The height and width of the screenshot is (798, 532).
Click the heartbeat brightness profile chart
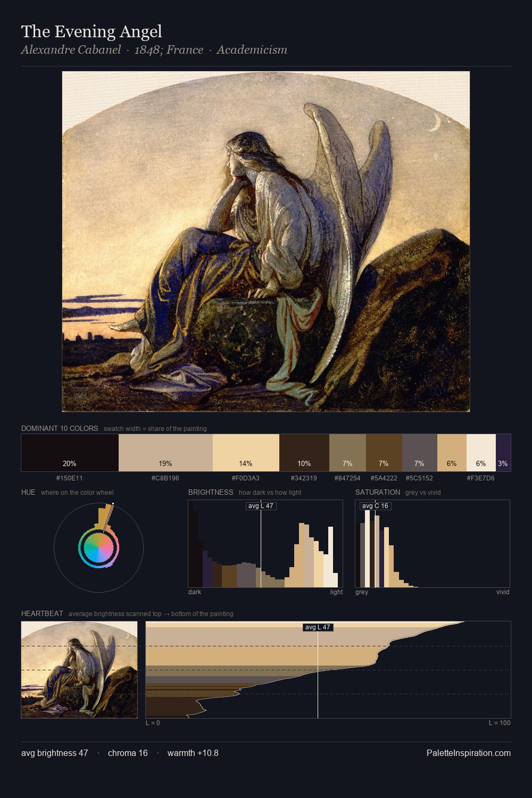point(328,670)
